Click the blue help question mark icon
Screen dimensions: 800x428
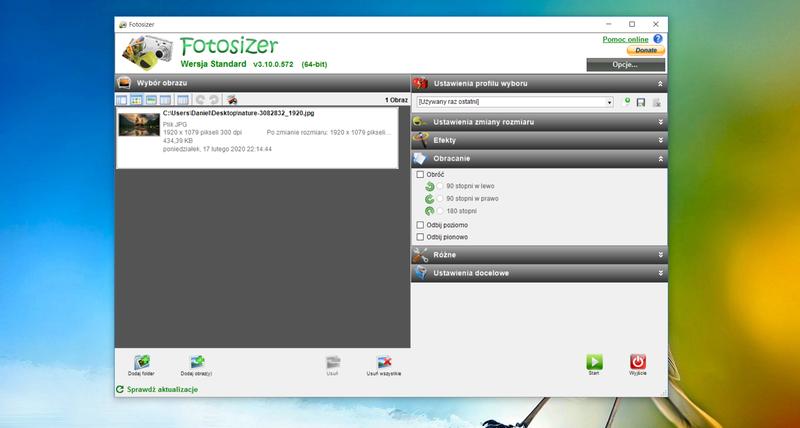(659, 38)
